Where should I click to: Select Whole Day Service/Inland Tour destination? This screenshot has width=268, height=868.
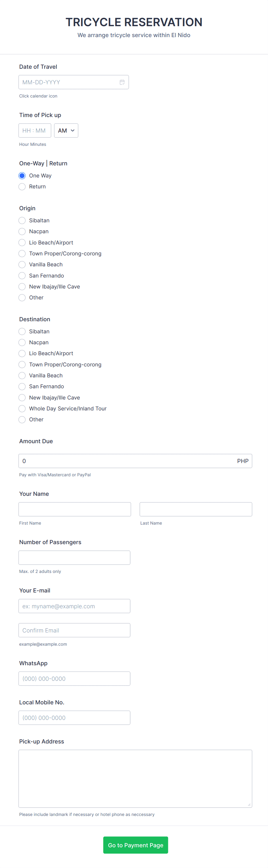(22, 408)
